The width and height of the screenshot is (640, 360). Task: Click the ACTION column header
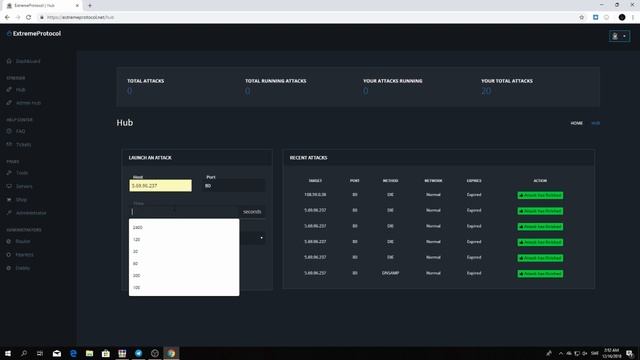pos(540,181)
